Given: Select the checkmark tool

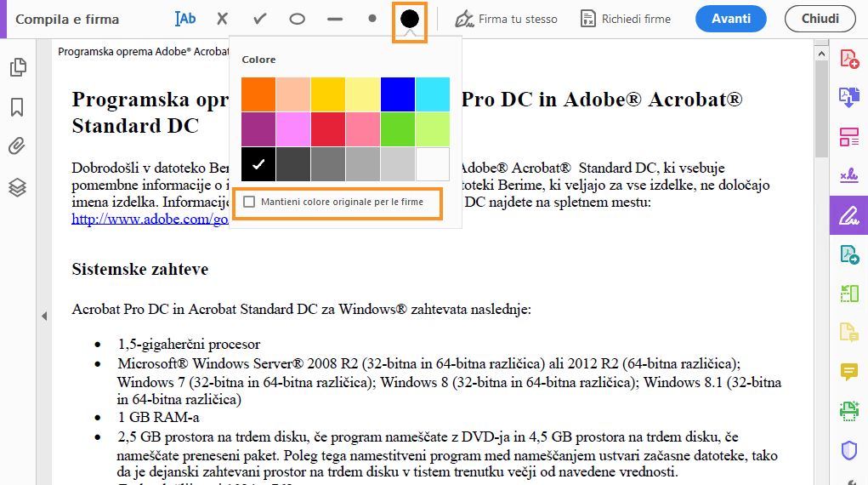Looking at the screenshot, I should (x=259, y=19).
